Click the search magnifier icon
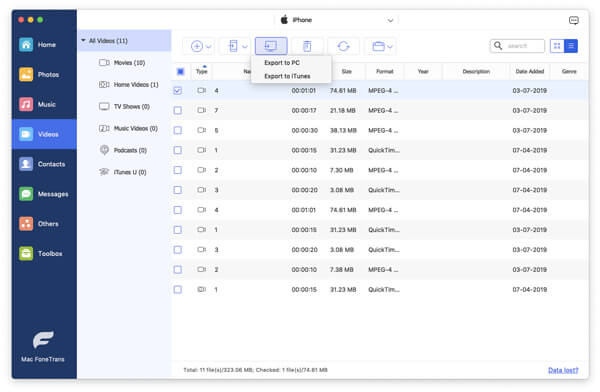 [x=498, y=46]
